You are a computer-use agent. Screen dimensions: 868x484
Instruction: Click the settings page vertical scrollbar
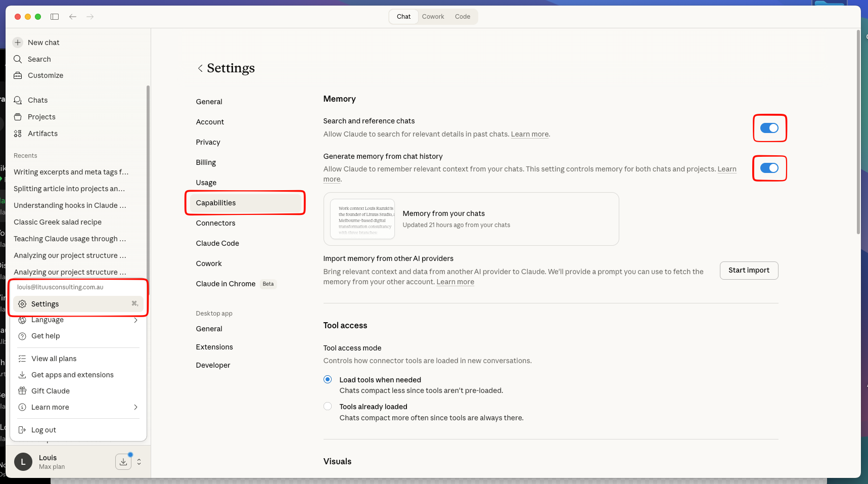[x=858, y=131]
